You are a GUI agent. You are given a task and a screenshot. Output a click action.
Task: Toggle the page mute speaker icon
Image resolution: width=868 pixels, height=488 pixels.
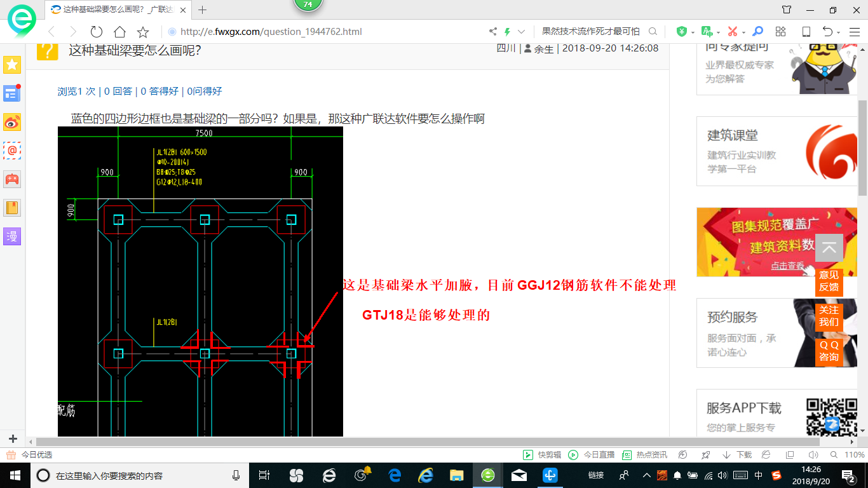(812, 455)
